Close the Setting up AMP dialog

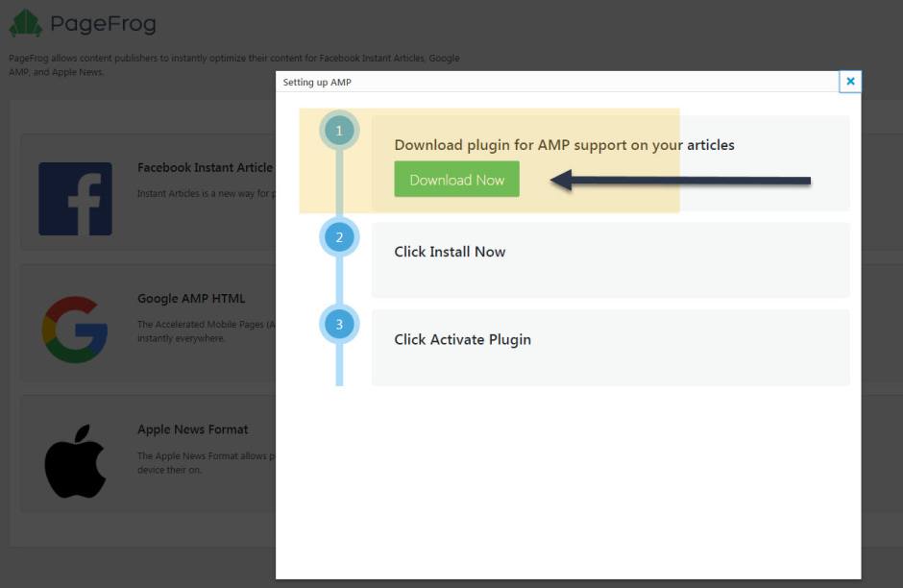pyautogui.click(x=850, y=82)
